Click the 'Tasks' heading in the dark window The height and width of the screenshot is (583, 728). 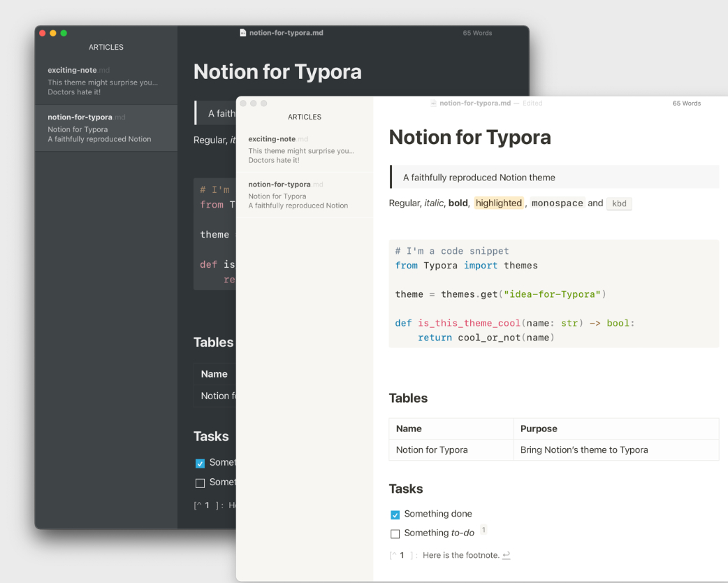(x=211, y=437)
